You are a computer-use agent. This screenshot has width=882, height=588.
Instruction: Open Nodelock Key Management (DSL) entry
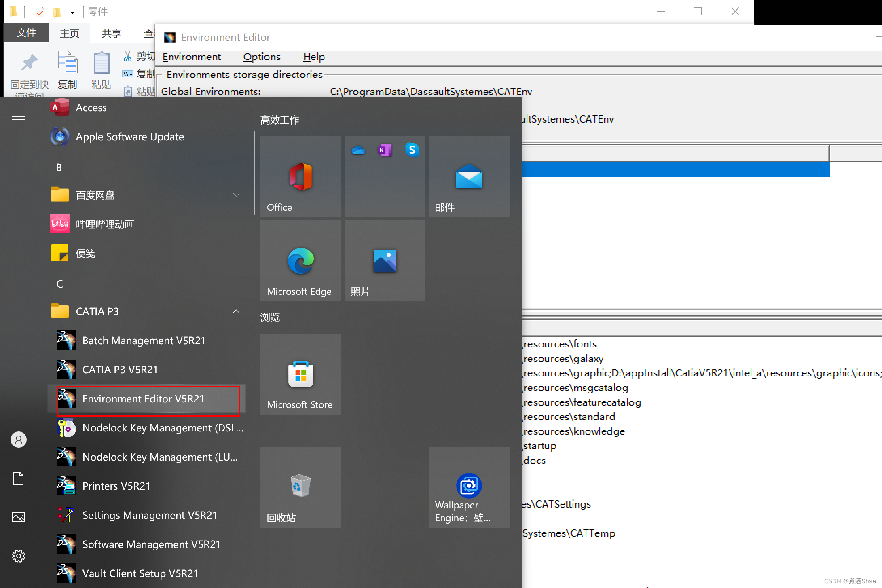[163, 428]
